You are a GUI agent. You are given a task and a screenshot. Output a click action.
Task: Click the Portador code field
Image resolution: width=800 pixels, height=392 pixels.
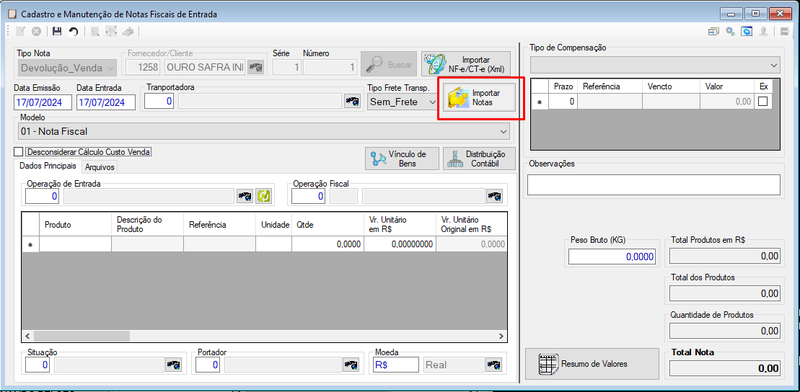(208, 364)
